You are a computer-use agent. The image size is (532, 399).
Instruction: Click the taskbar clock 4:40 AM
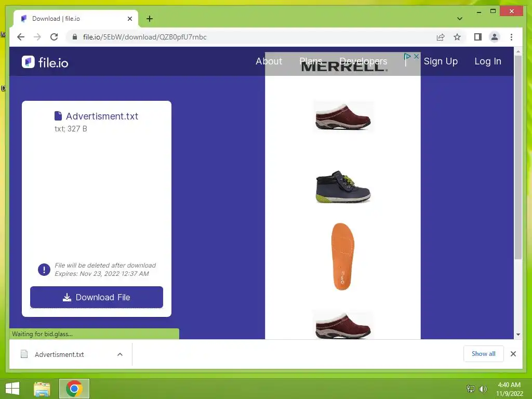click(x=509, y=385)
